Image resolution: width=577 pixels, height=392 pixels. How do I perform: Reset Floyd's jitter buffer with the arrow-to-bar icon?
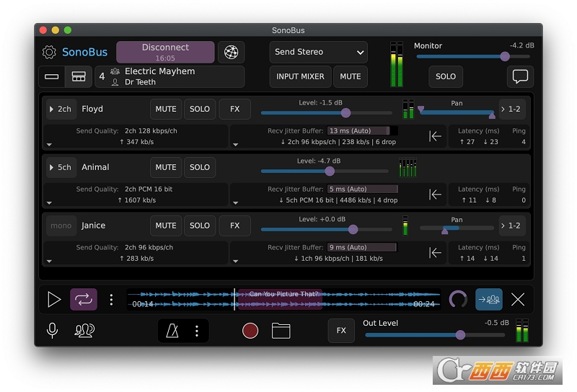point(435,136)
